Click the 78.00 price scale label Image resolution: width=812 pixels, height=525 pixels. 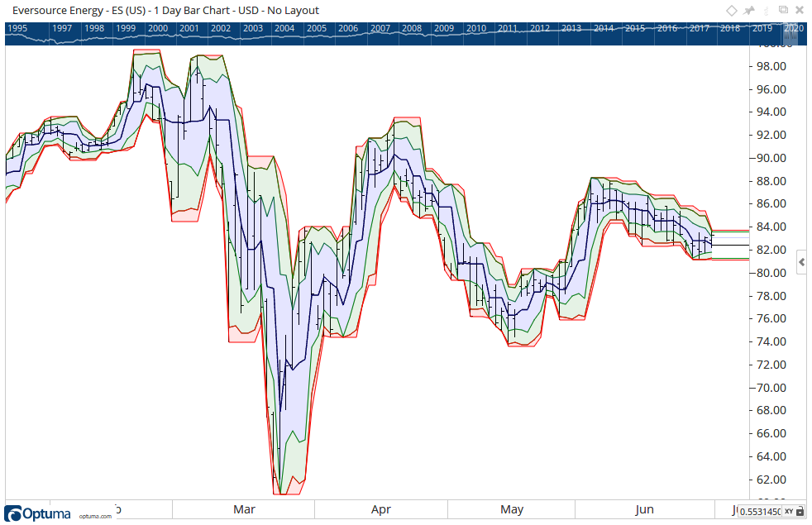771,296
